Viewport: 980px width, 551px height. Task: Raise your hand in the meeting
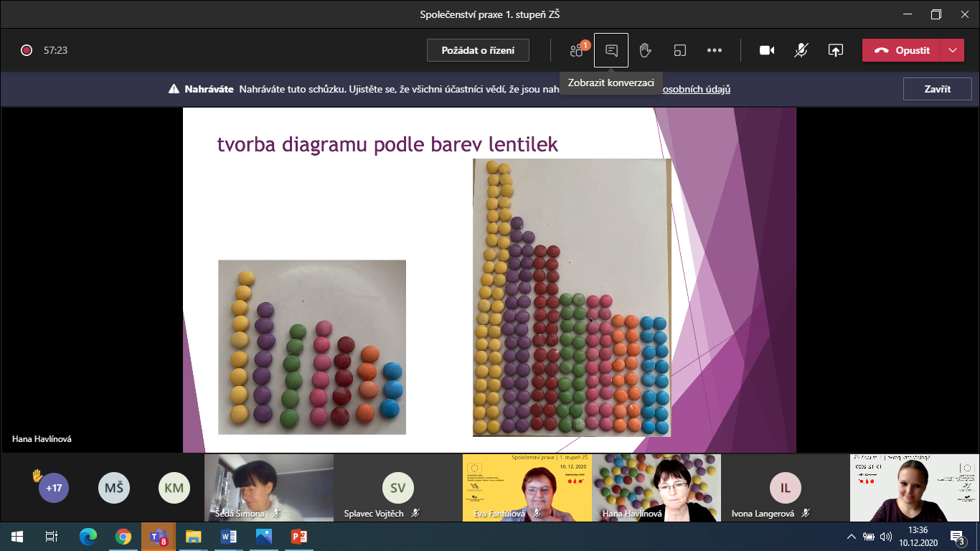tap(645, 50)
